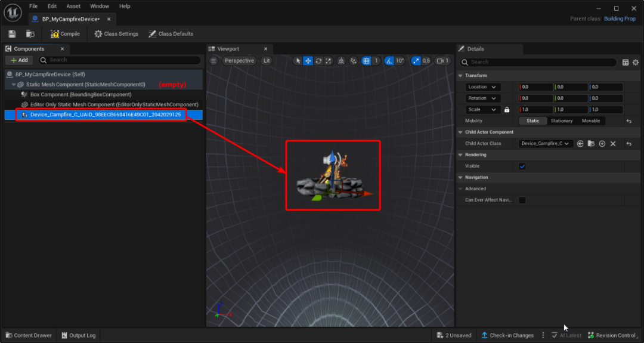Open the Window menu

pos(100,6)
